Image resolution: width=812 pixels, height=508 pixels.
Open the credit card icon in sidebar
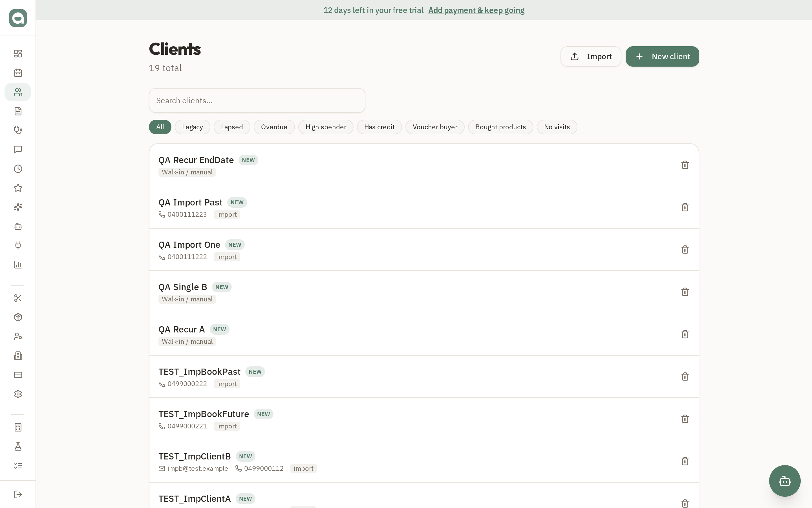[x=18, y=375]
